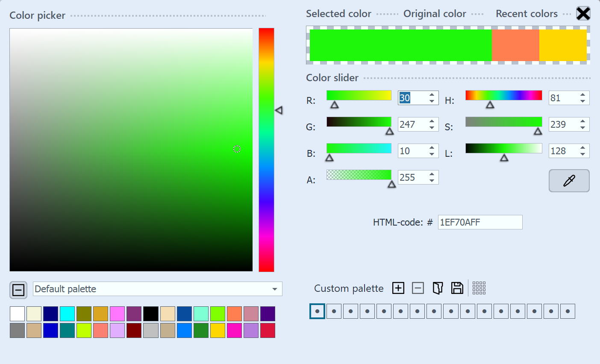Collapse the Default palette section

[x=18, y=290]
